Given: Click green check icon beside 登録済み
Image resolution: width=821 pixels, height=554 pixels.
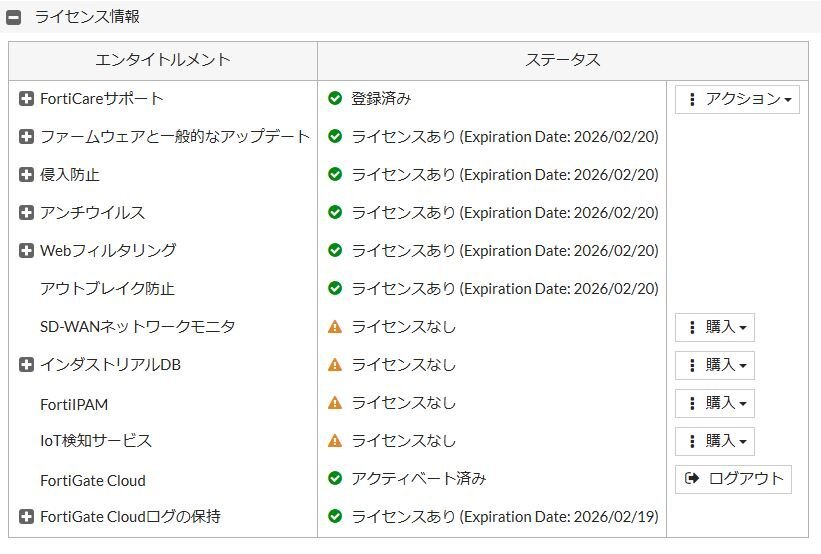Looking at the screenshot, I should pyautogui.click(x=335, y=98).
